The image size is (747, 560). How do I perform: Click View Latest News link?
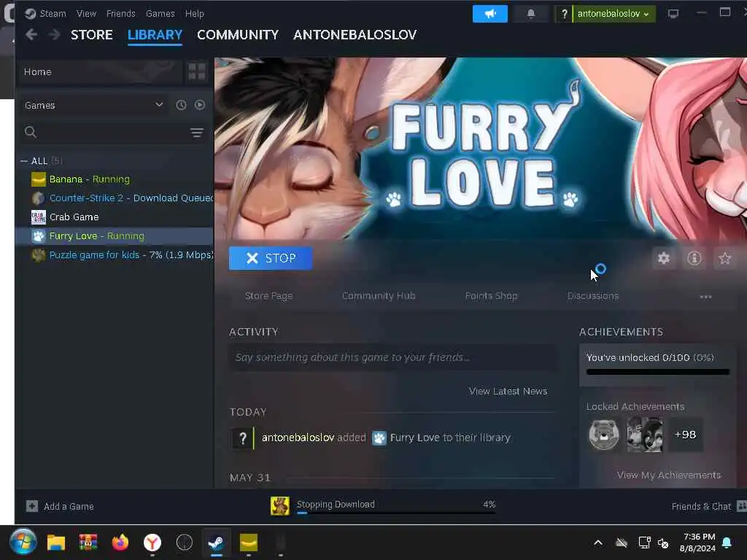click(x=508, y=392)
